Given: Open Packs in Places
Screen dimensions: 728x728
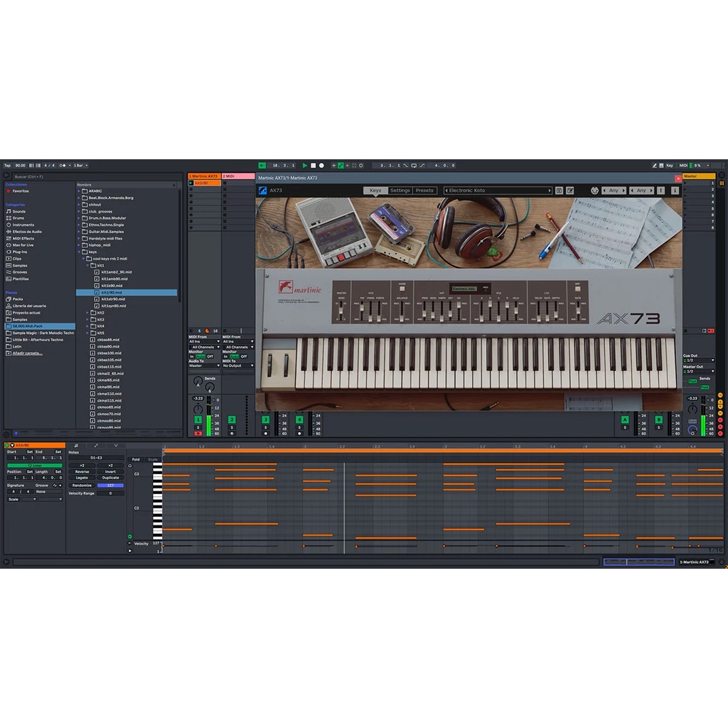Looking at the screenshot, I should click(18, 299).
